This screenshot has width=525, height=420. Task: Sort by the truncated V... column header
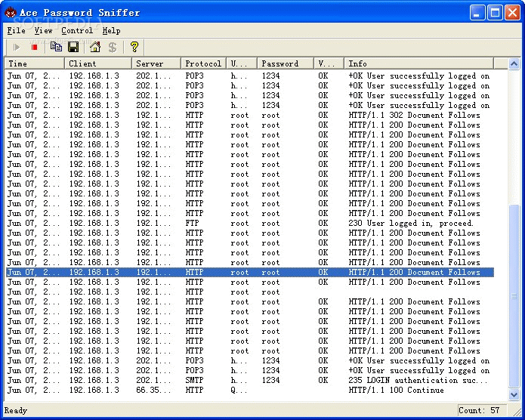[x=329, y=63]
